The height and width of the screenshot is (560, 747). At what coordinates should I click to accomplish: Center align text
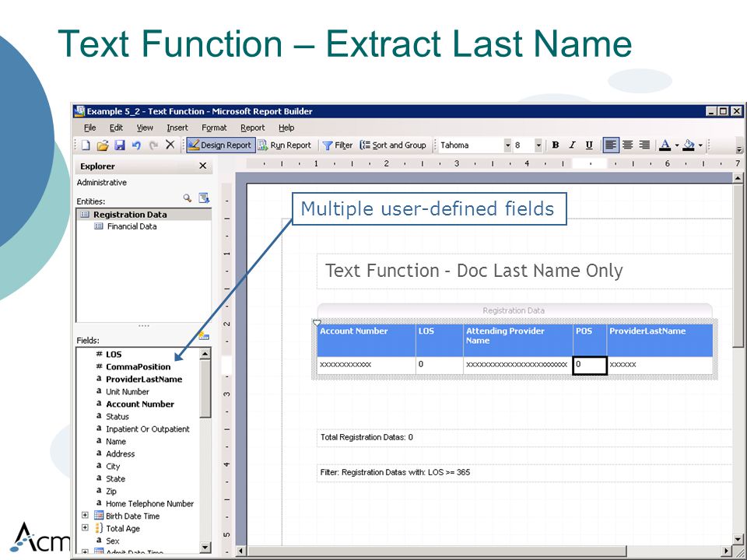point(628,145)
